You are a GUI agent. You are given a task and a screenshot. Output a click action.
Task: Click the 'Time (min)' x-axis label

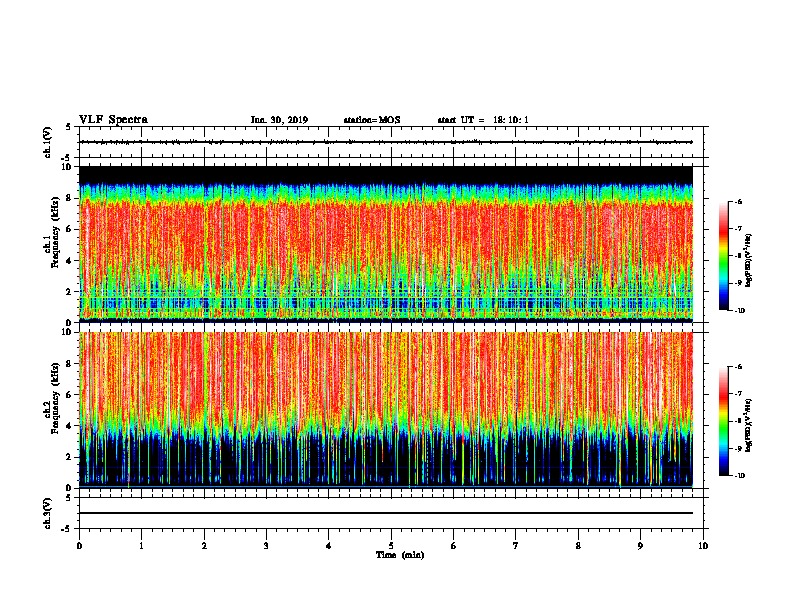coord(400,555)
